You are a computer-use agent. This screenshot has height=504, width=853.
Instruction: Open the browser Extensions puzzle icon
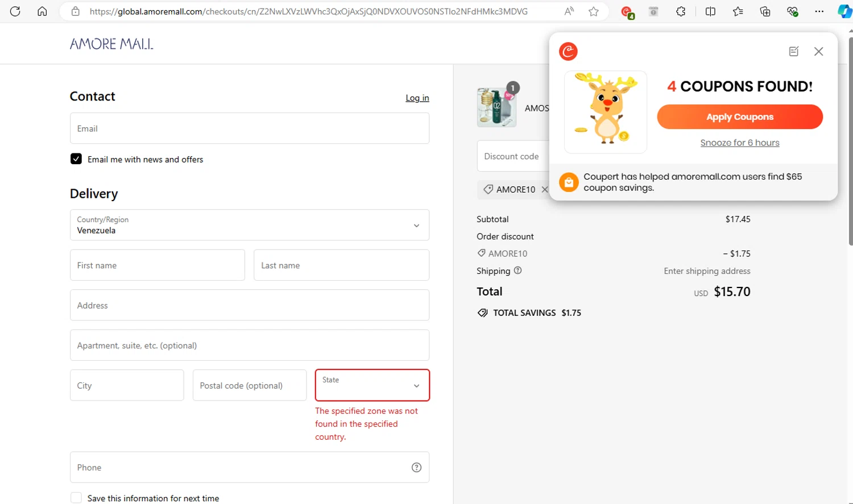click(x=681, y=11)
